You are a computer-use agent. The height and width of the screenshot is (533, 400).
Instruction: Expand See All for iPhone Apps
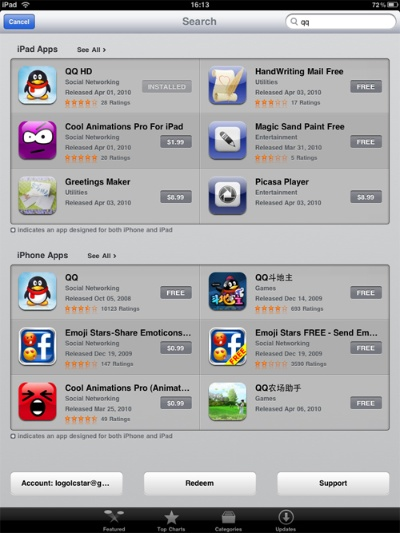[x=102, y=256]
